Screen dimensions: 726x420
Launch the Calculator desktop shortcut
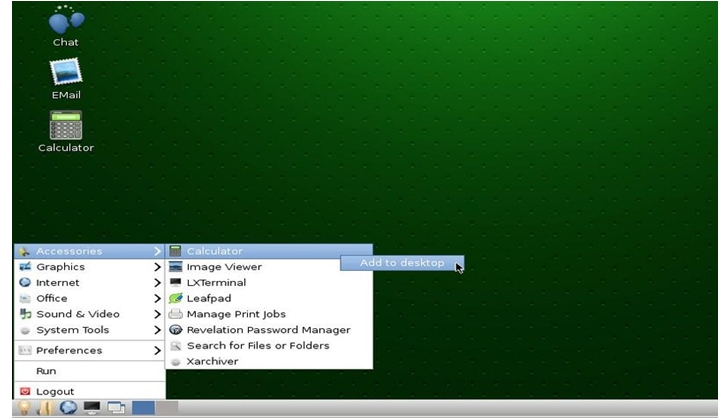pos(66,132)
